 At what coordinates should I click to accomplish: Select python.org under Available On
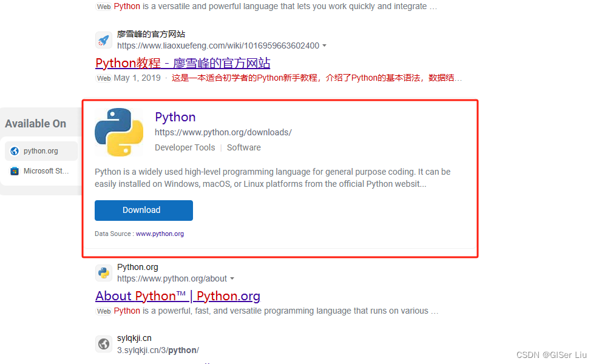(41, 151)
